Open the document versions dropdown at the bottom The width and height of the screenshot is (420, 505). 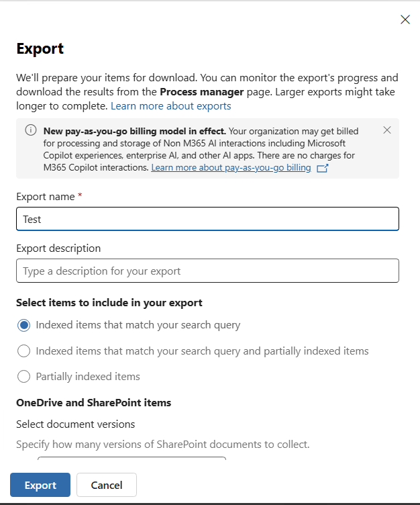click(132, 458)
